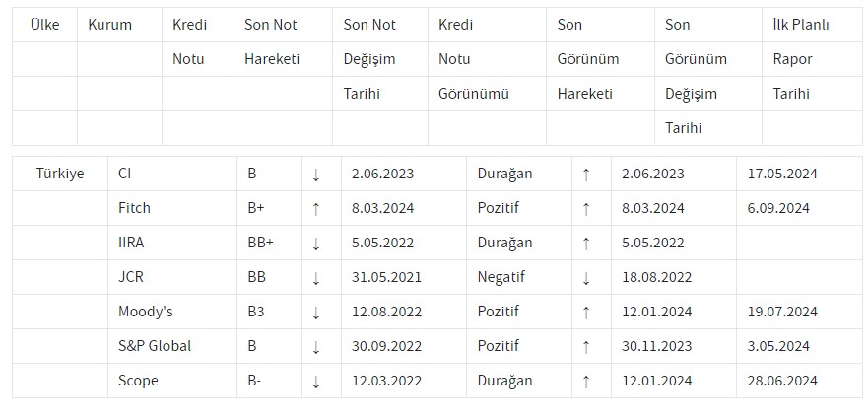Click the down arrow beside CI's B rating
Screen dimensions: 868x420
[316, 175]
